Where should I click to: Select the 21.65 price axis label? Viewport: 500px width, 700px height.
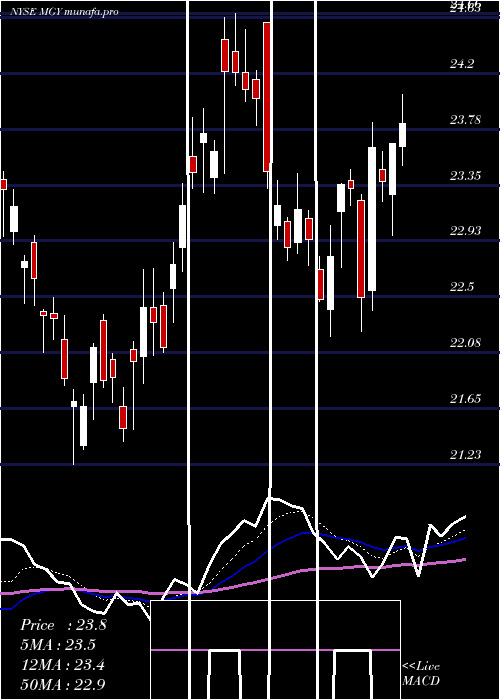465,399
